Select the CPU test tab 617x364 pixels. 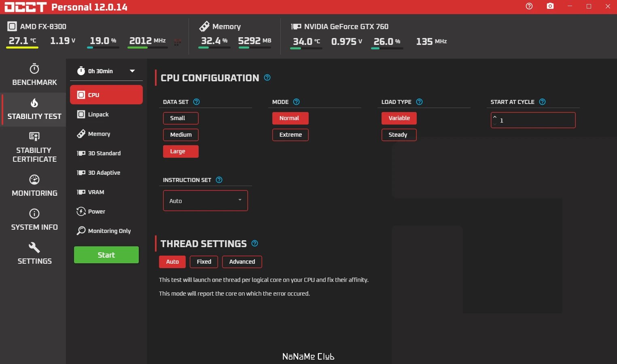pyautogui.click(x=106, y=95)
